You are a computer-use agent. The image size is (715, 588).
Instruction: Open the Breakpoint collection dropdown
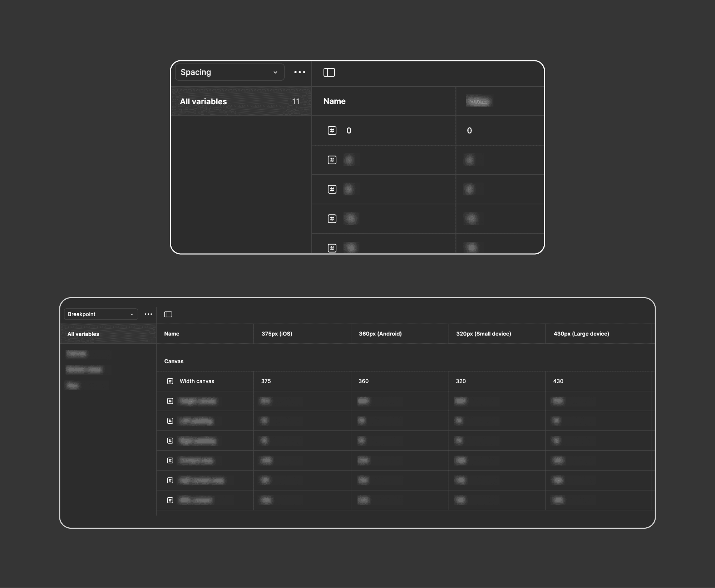[97, 314]
